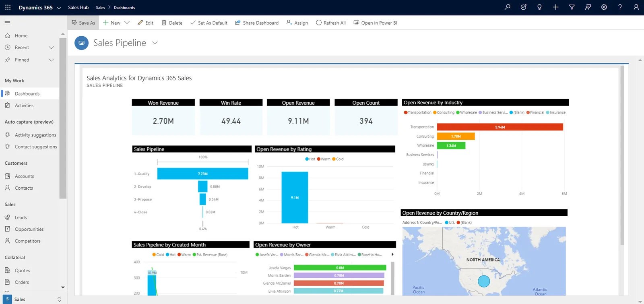
Task: Open the task flow checkmark-circle icon
Action: [523, 7]
